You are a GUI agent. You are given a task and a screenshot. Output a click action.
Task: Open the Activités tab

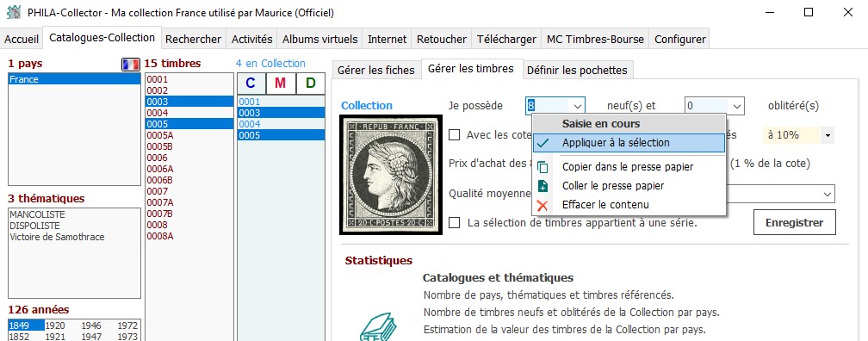[251, 40]
